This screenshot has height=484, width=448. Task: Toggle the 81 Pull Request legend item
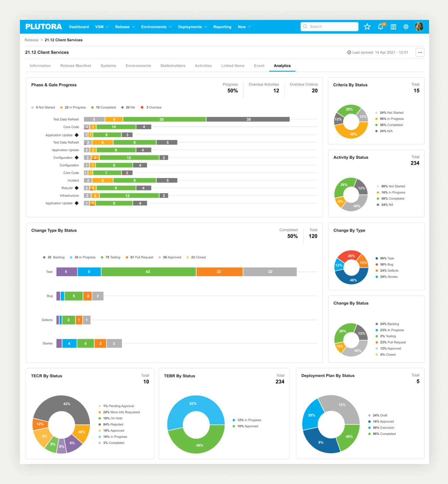[139, 257]
